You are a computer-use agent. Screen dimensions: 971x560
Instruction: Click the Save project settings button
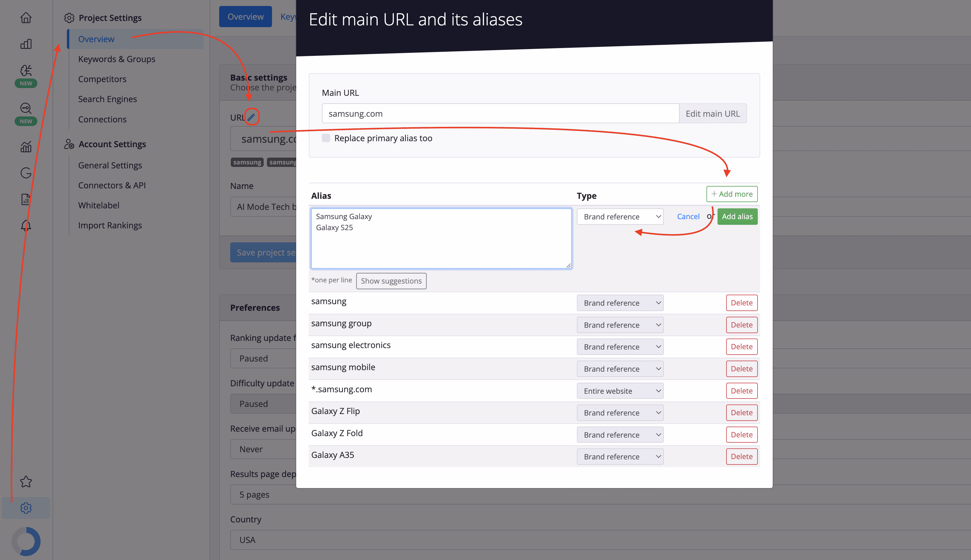(x=264, y=252)
